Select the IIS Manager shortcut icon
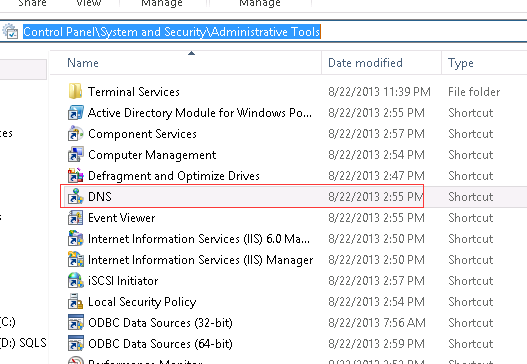The width and height of the screenshot is (527, 364). click(75, 259)
